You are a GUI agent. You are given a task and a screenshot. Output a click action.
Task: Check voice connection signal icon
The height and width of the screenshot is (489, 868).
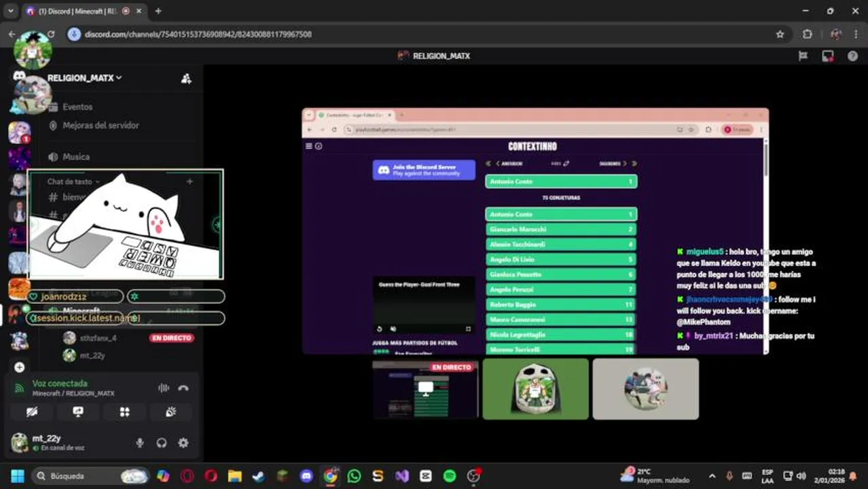tap(19, 388)
